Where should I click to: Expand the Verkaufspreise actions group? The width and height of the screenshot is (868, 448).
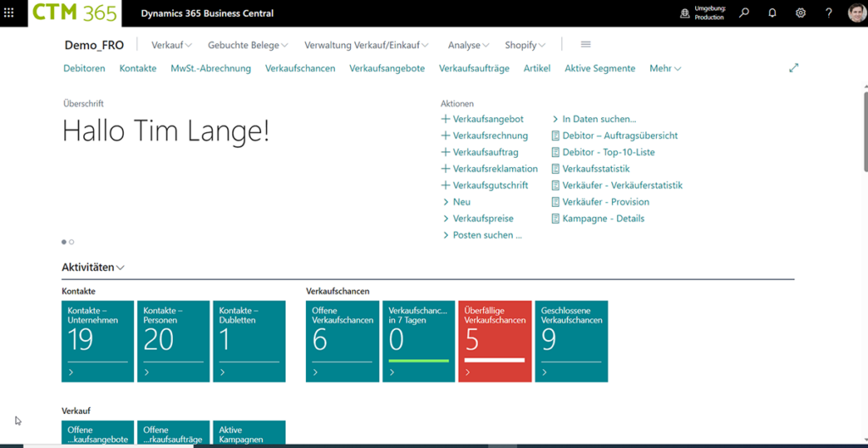coord(478,218)
